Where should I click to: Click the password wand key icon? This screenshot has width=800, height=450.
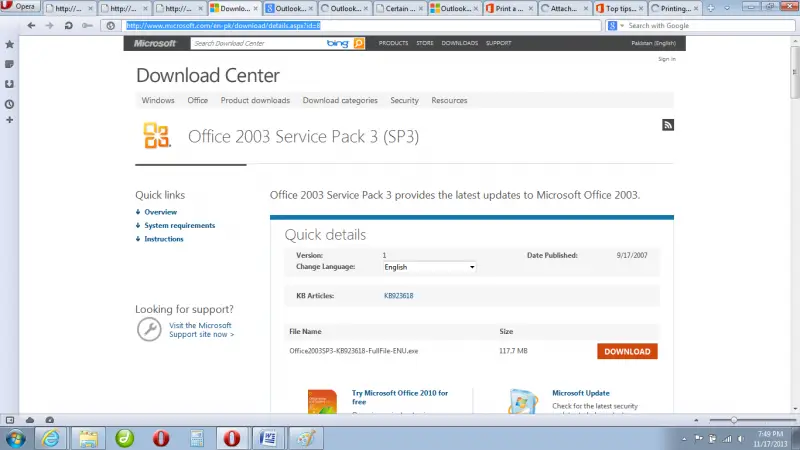click(87, 26)
